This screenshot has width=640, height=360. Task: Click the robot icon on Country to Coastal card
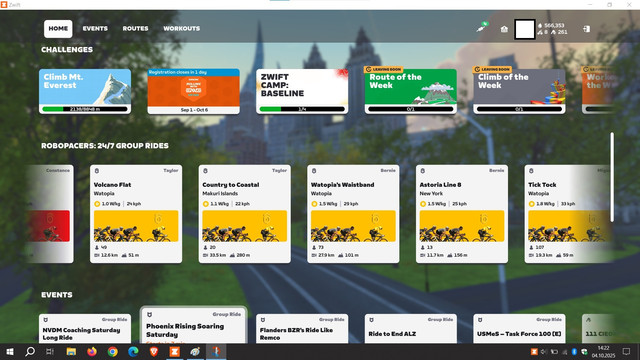[205, 171]
